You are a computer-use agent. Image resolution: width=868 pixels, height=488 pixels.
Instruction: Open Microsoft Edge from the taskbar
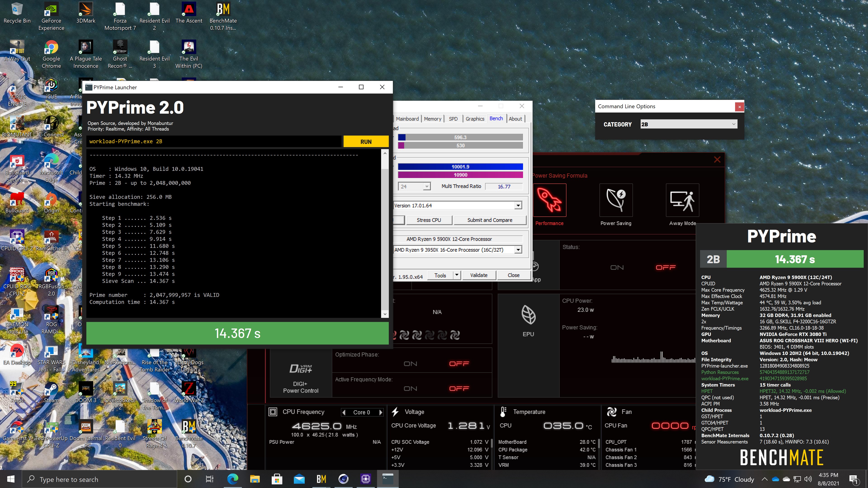[x=233, y=479]
